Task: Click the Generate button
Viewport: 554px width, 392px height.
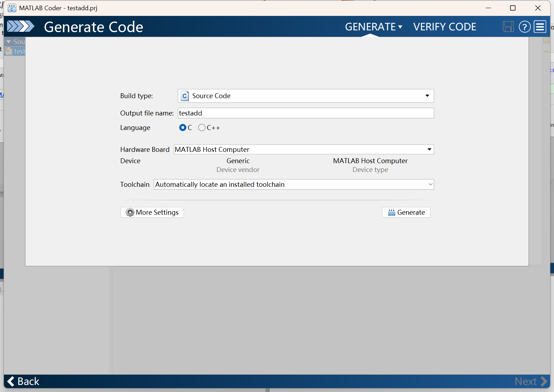Action: [x=406, y=212]
